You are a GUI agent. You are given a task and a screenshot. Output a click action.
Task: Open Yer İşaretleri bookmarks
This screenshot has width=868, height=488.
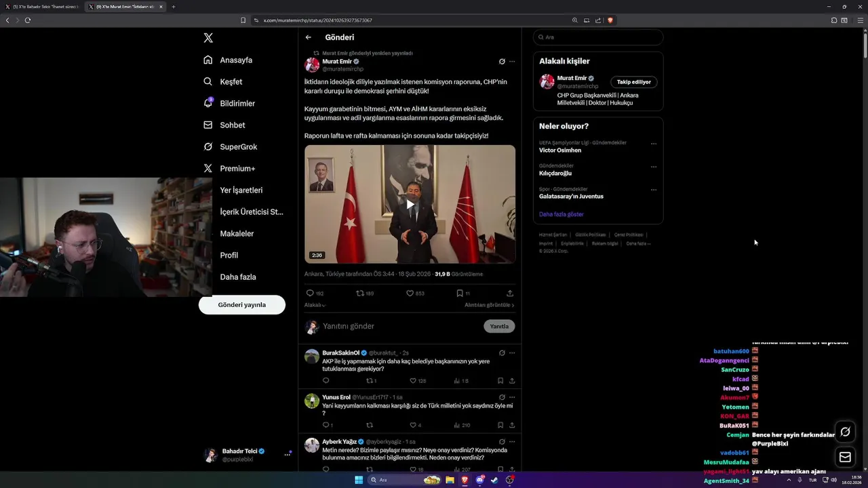click(x=241, y=190)
